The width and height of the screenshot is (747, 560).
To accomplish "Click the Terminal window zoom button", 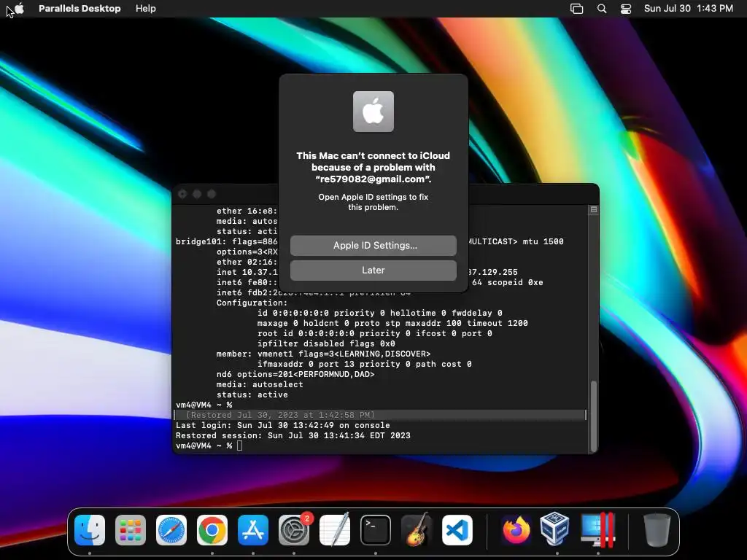I will pos(212,194).
